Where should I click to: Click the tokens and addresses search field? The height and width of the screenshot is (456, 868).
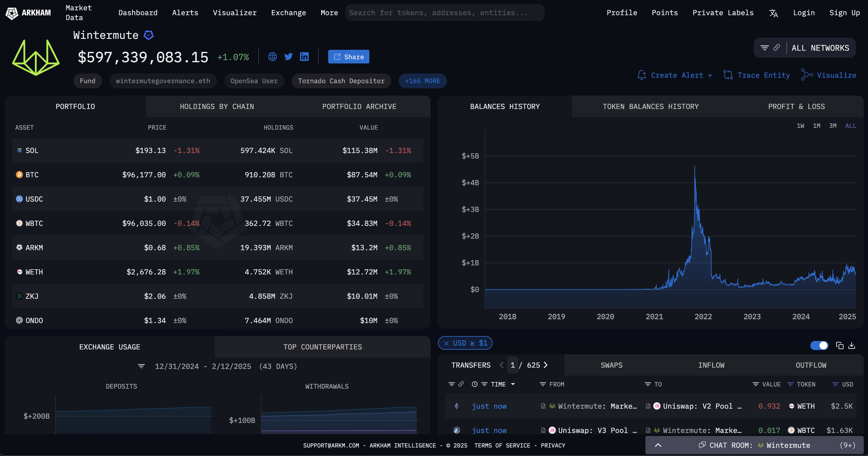[x=444, y=13]
